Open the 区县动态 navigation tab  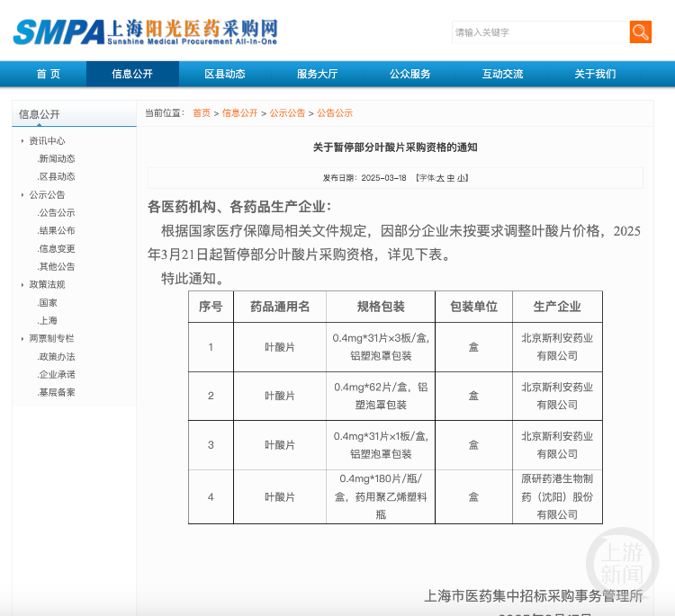[x=224, y=74]
